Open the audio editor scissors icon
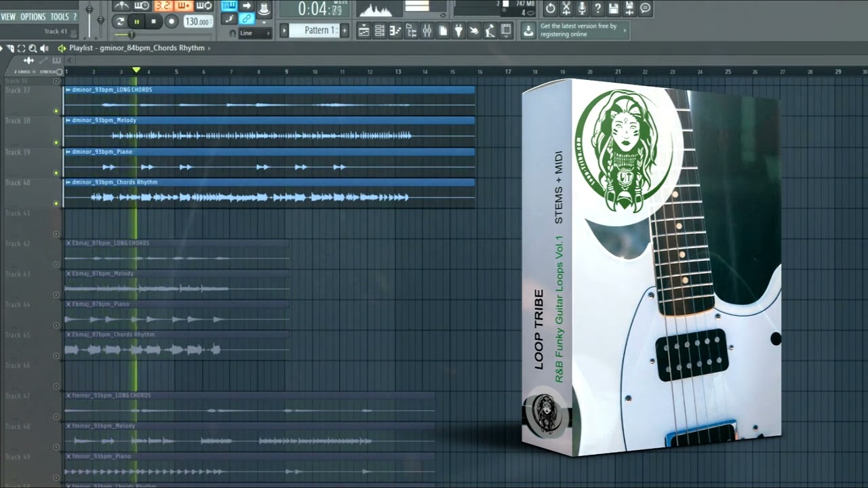Screen dimensions: 868x488 click(x=566, y=8)
